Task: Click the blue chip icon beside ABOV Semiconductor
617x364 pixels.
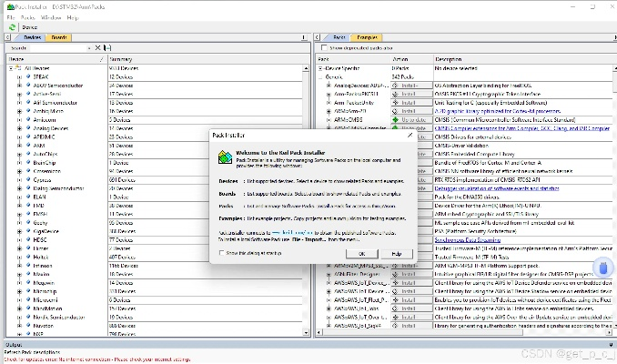Action: (x=27, y=86)
